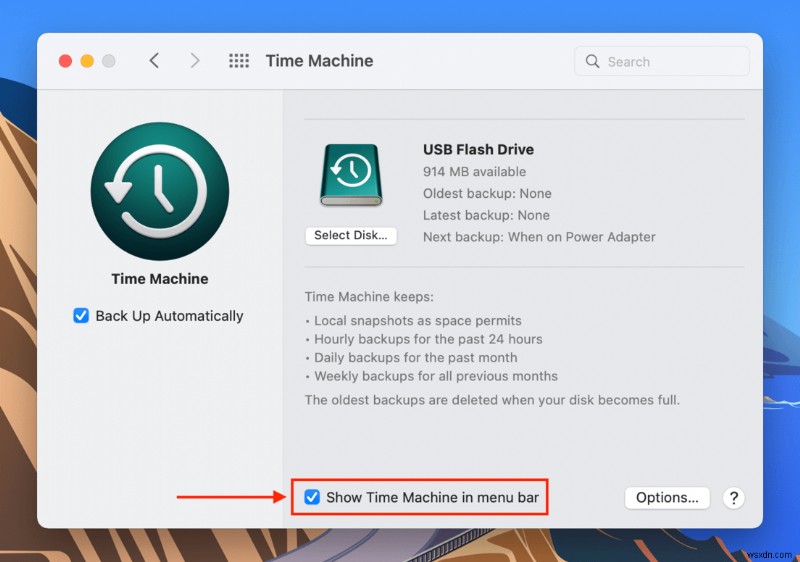Show all preferences via grid icon

click(239, 61)
